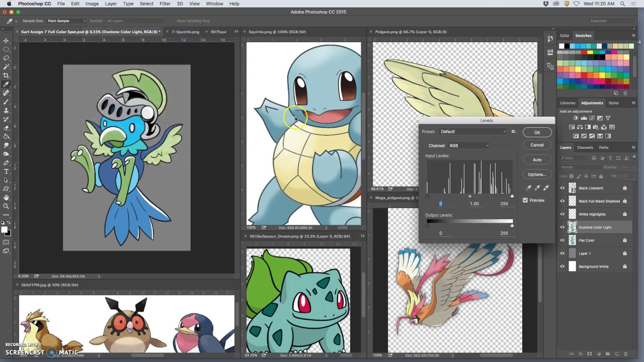Hide the White Highlights layer
The width and height of the screenshot is (644, 362).
tap(562, 214)
